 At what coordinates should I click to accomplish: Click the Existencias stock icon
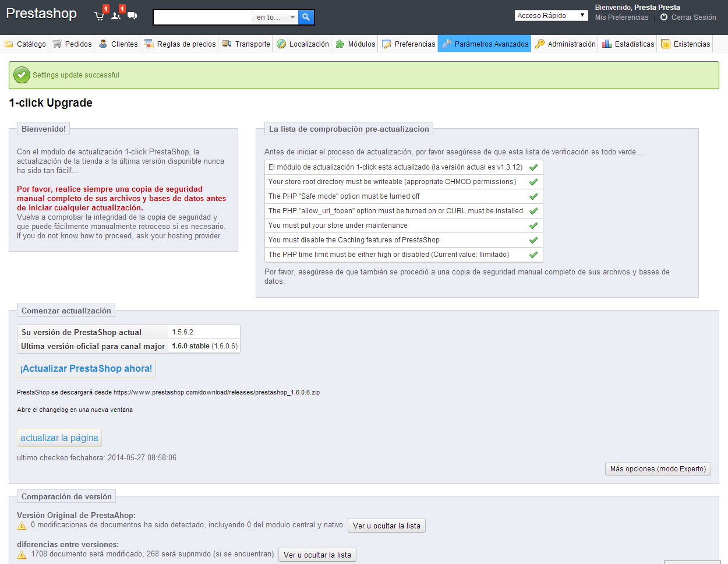click(x=666, y=44)
